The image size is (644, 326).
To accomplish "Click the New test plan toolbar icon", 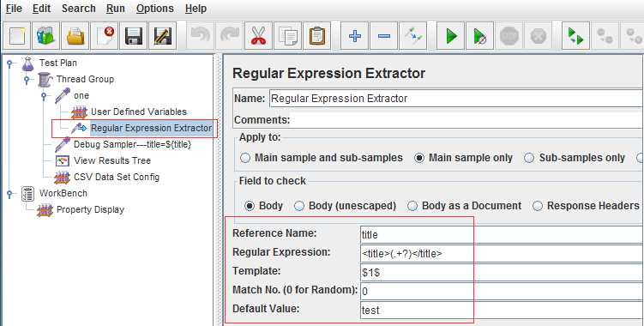I will (x=17, y=36).
